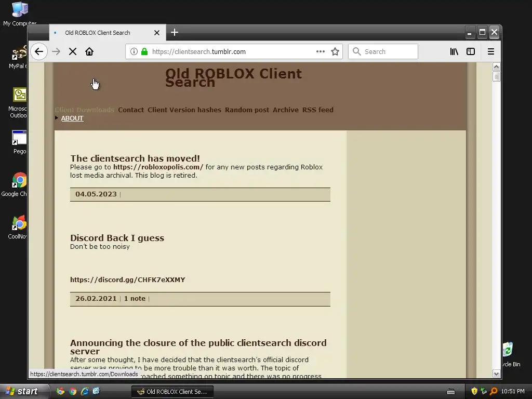Open the RSS feed link

[x=318, y=110]
